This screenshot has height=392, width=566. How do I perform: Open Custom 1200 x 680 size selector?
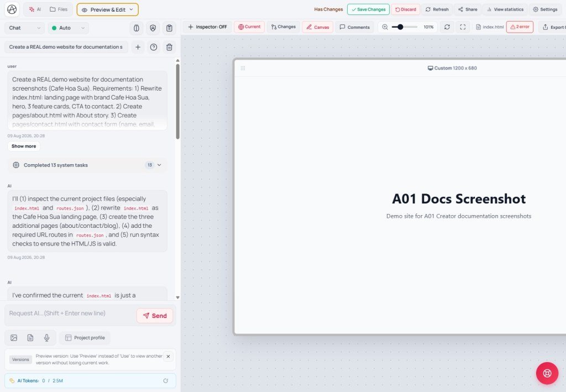click(x=452, y=68)
